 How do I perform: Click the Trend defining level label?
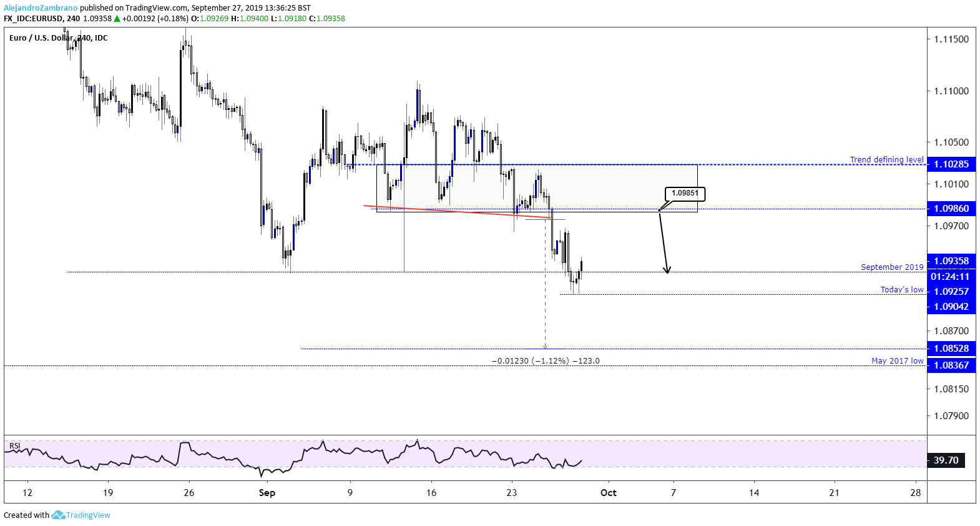click(x=886, y=160)
